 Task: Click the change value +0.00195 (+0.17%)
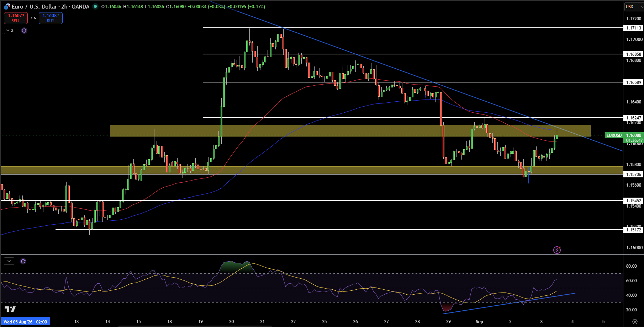246,6
